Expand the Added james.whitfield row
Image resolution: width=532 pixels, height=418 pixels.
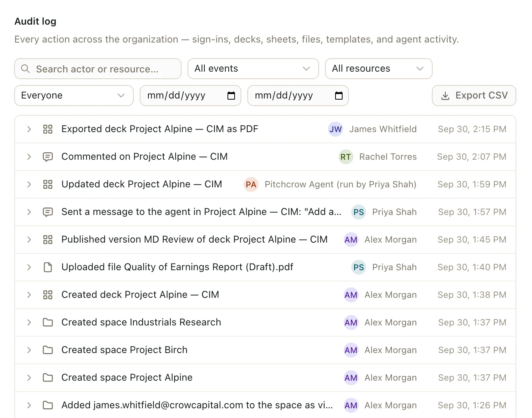coord(29,405)
